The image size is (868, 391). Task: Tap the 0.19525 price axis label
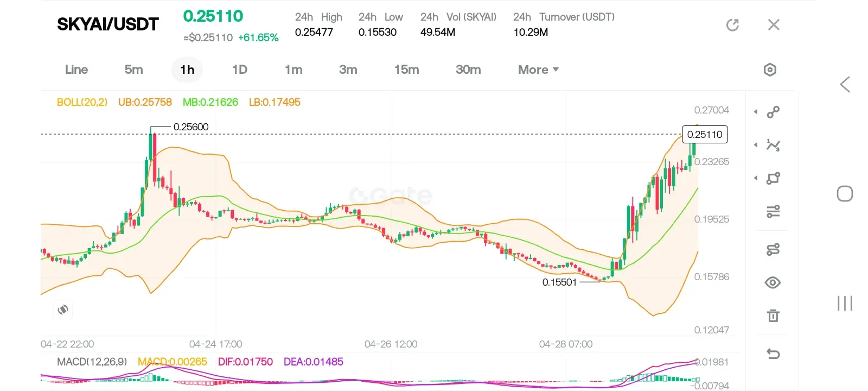712,219
